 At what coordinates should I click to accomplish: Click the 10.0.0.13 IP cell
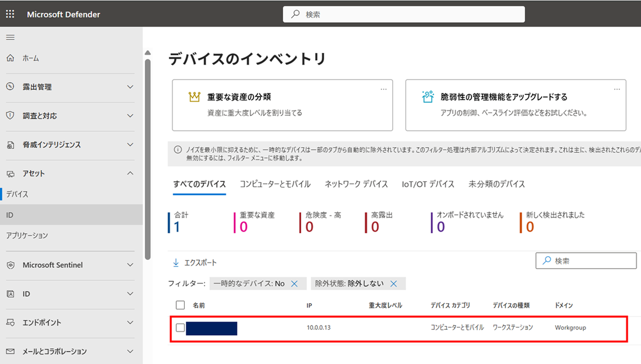coord(319,327)
